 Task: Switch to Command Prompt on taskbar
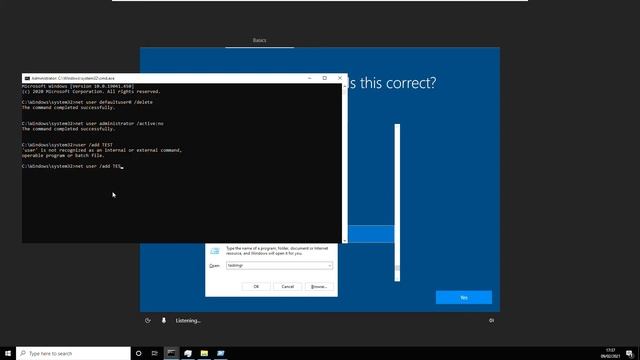tap(171, 353)
